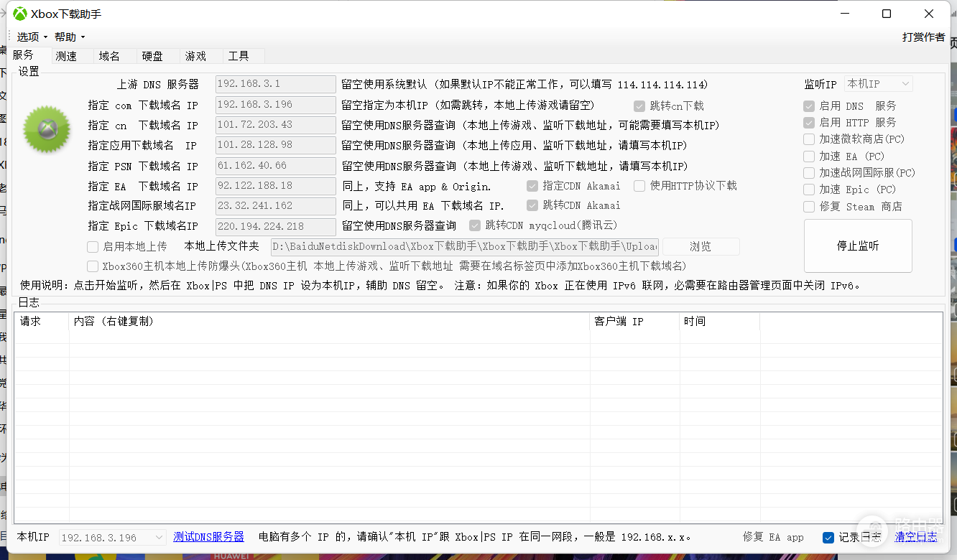The height and width of the screenshot is (560, 957).
Task: Enable 加速 Epic (PC) checkbox
Action: click(x=809, y=190)
